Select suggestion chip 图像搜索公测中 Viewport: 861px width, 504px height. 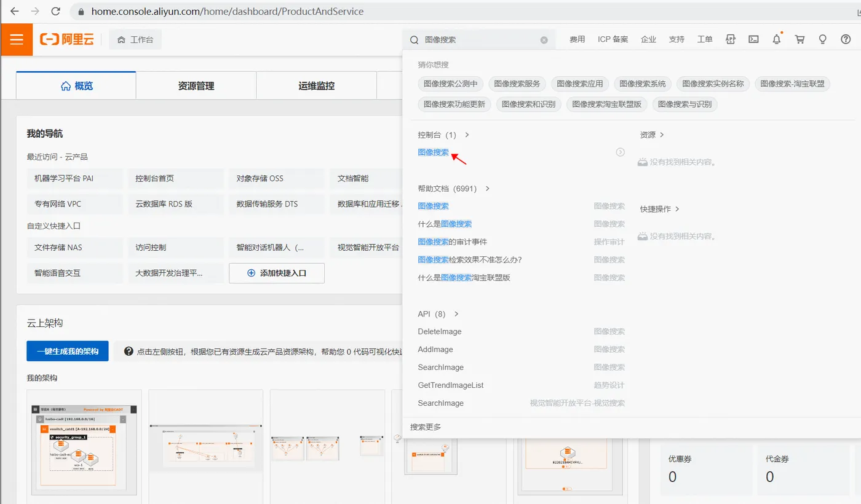coord(451,84)
